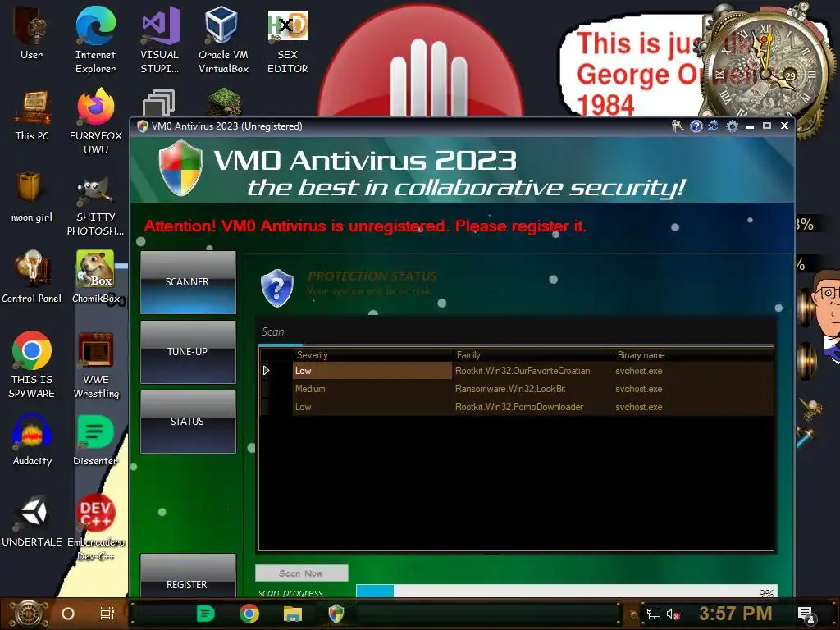Screen dimensions: 840x630
Task: Open Chrome from the taskbar
Action: point(249,614)
